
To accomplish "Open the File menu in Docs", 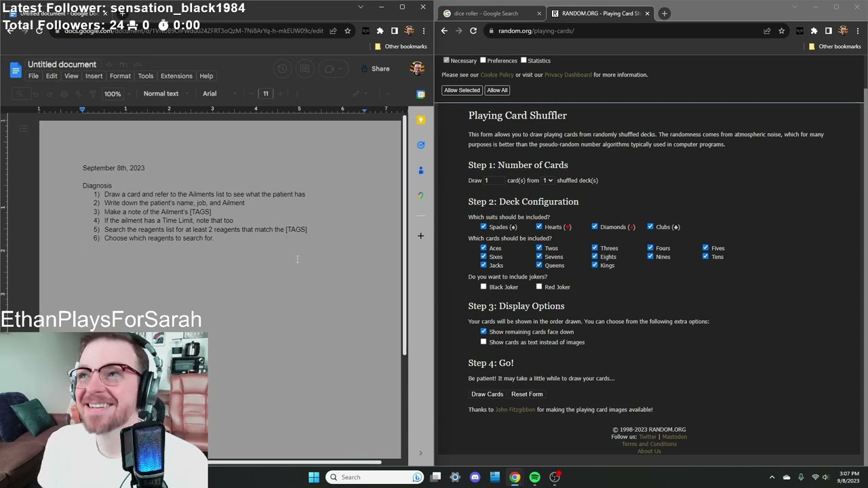I will (x=33, y=76).
